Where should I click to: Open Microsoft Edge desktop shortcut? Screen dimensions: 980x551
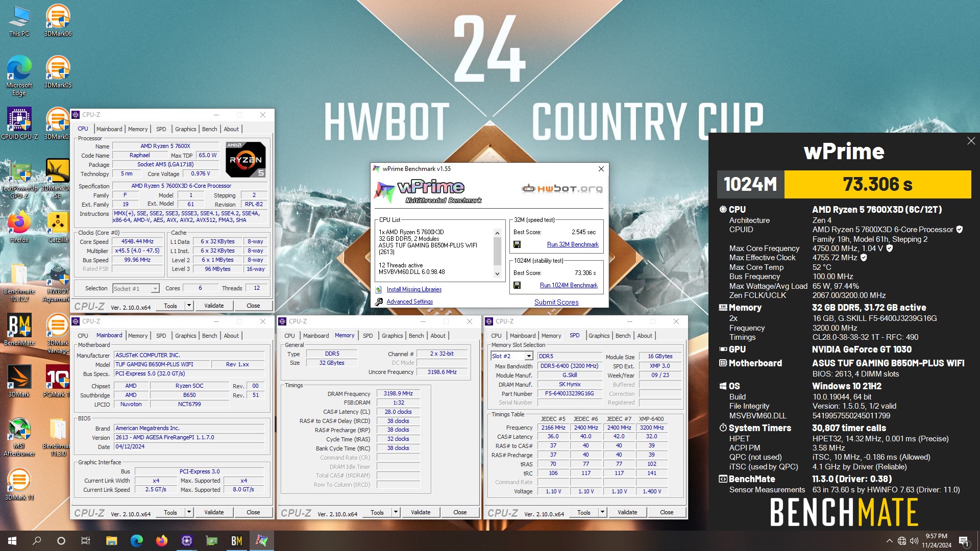19,75
